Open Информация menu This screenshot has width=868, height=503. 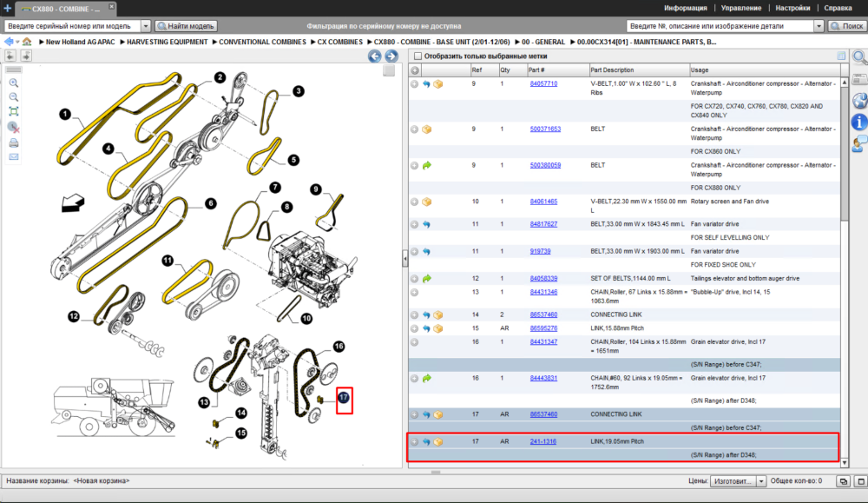click(x=686, y=8)
